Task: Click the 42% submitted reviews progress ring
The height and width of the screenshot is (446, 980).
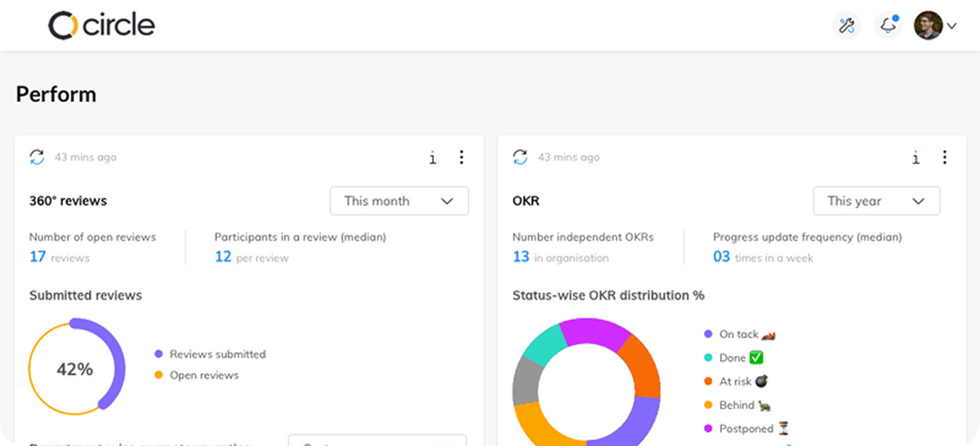Action: pyautogui.click(x=75, y=368)
